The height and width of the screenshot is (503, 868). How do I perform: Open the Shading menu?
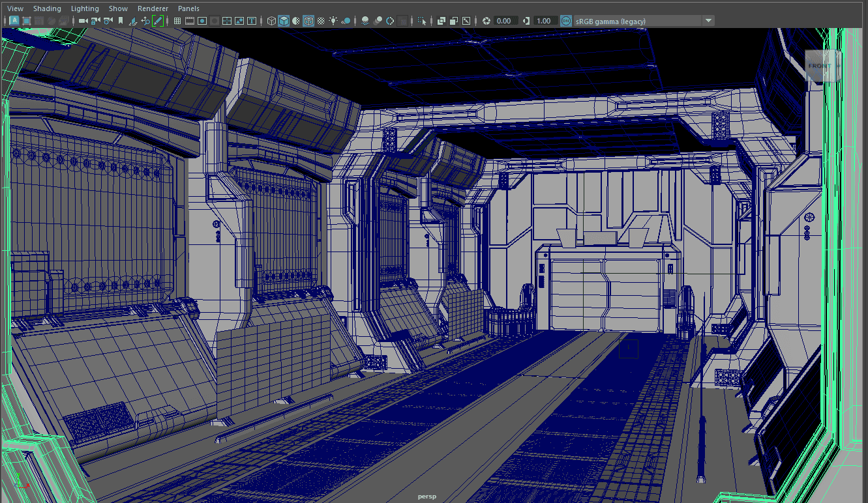point(47,8)
